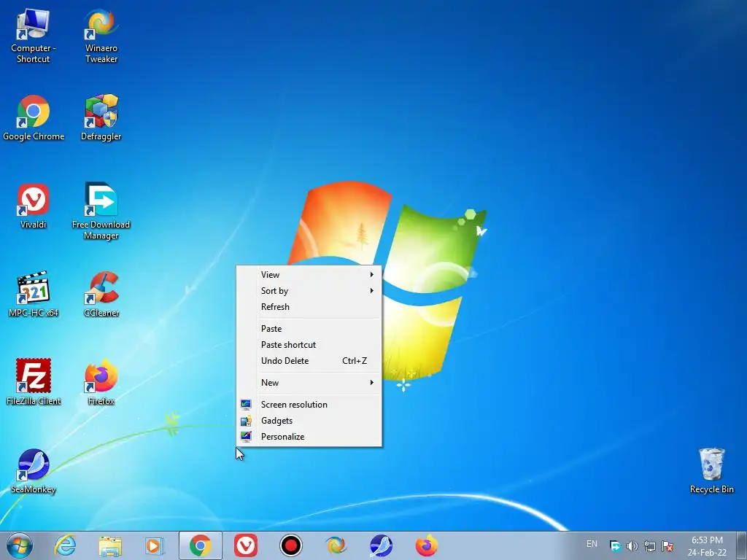Screen dimensions: 747x560
Task: Launch Vivaldi from the taskbar
Action: tap(246, 545)
